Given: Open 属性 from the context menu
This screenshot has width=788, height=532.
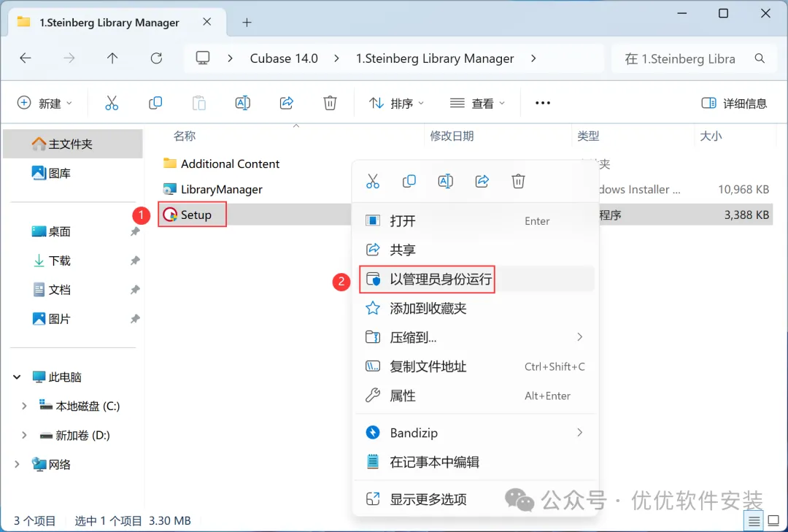Looking at the screenshot, I should point(476,396).
